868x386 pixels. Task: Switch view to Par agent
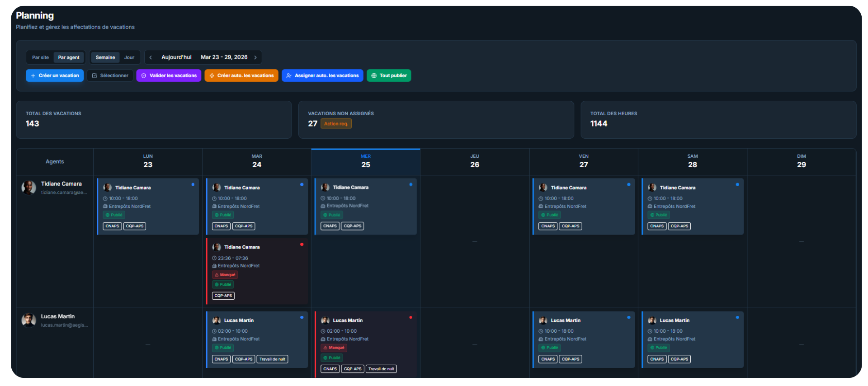(x=69, y=57)
